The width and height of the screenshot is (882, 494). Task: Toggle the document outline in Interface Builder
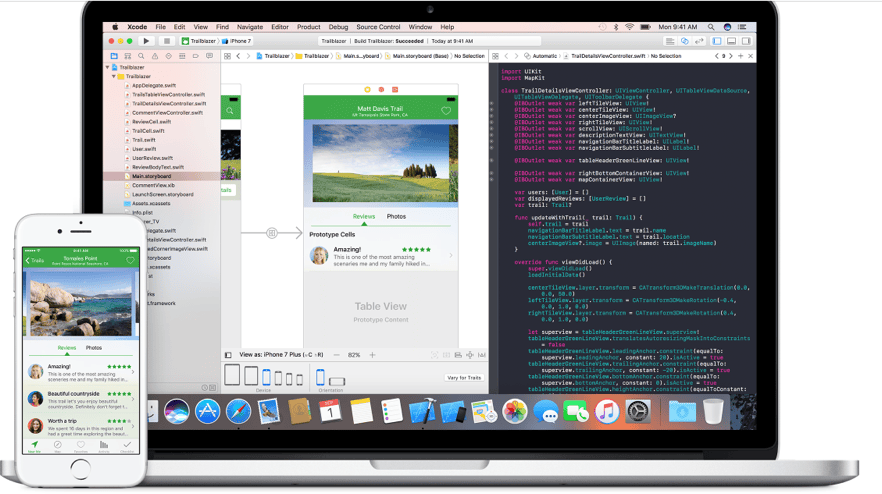coord(228,355)
